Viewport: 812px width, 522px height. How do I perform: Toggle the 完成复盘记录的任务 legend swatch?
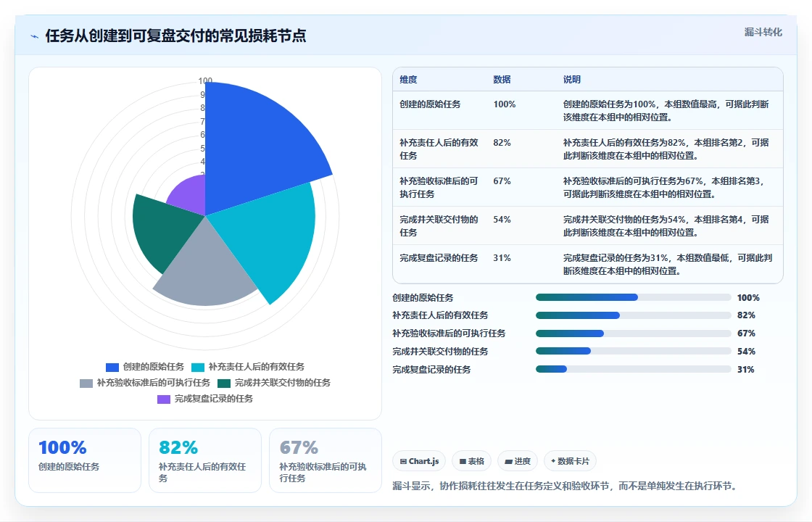coord(164,399)
